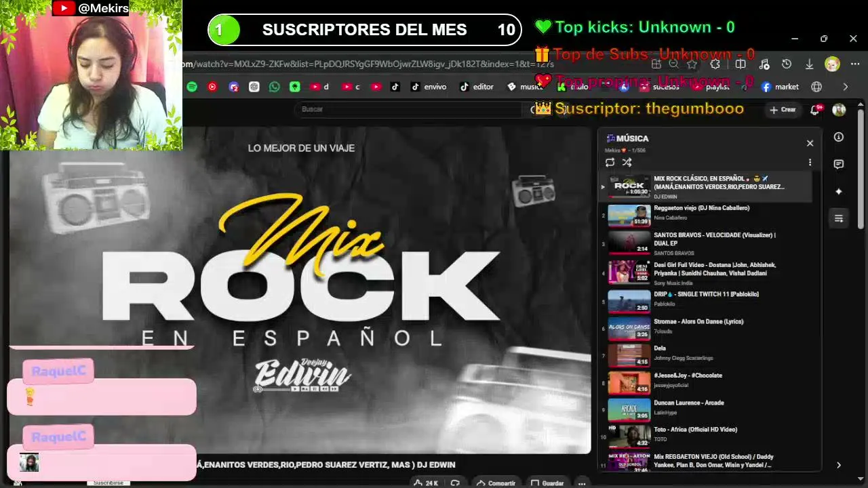868x488 pixels.
Task: Like the video showing 24 K
Action: pos(426,483)
